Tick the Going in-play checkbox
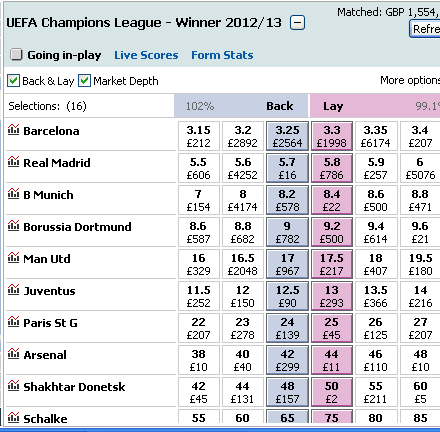The image size is (440, 432). point(16,54)
